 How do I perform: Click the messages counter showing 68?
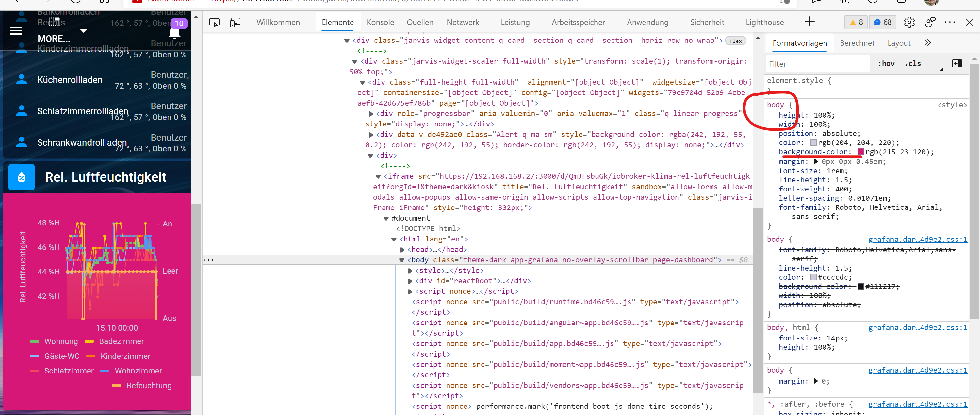883,23
